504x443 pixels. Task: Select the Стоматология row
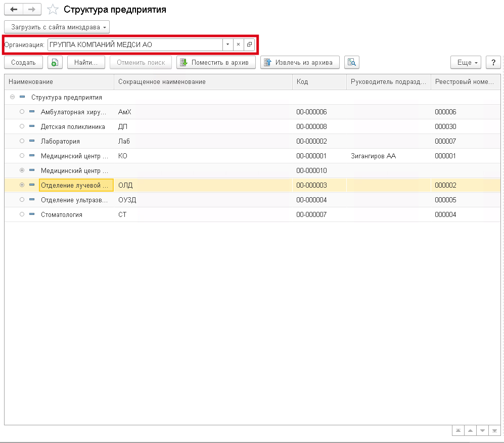point(252,215)
